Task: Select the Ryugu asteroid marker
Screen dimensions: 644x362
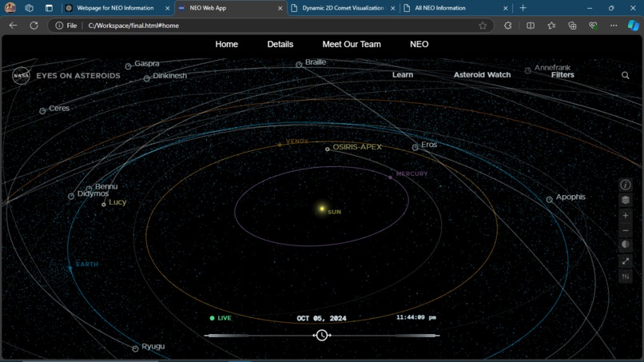Action: coord(136,349)
